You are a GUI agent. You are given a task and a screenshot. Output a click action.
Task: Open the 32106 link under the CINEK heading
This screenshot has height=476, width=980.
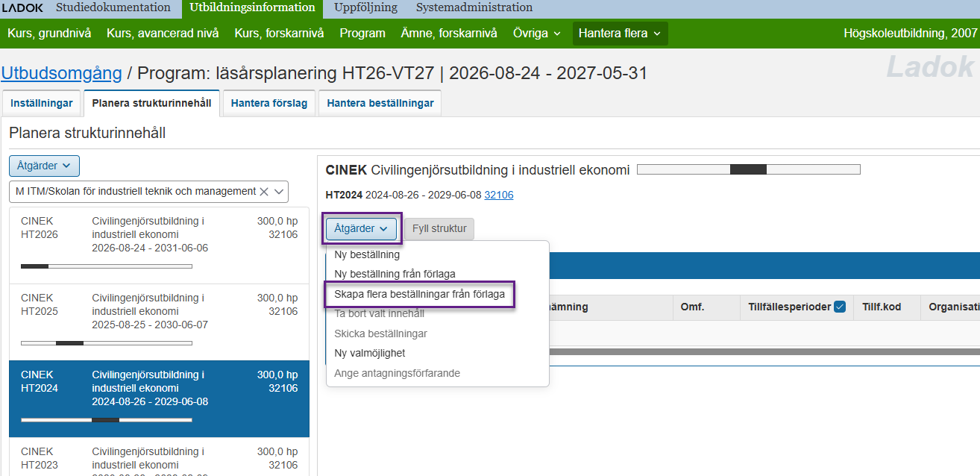tap(499, 195)
